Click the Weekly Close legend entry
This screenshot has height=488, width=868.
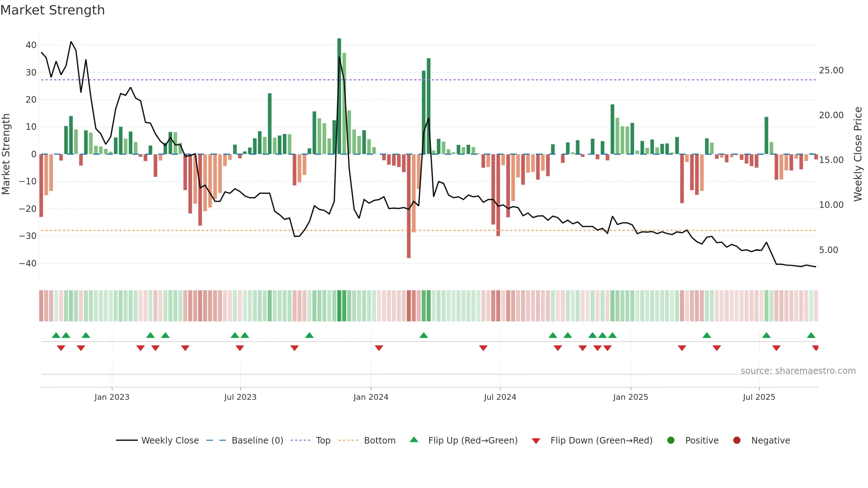pyautogui.click(x=157, y=440)
